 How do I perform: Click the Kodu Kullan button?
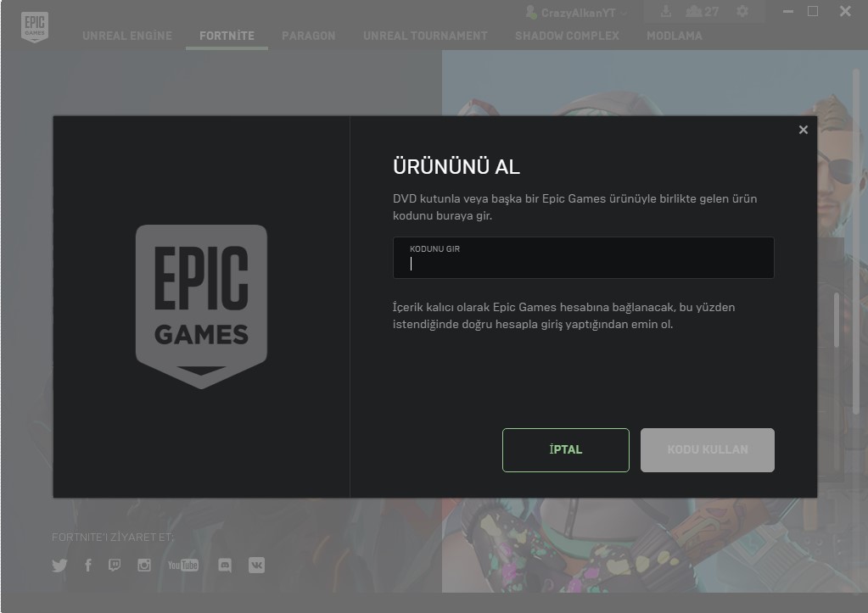click(x=708, y=450)
